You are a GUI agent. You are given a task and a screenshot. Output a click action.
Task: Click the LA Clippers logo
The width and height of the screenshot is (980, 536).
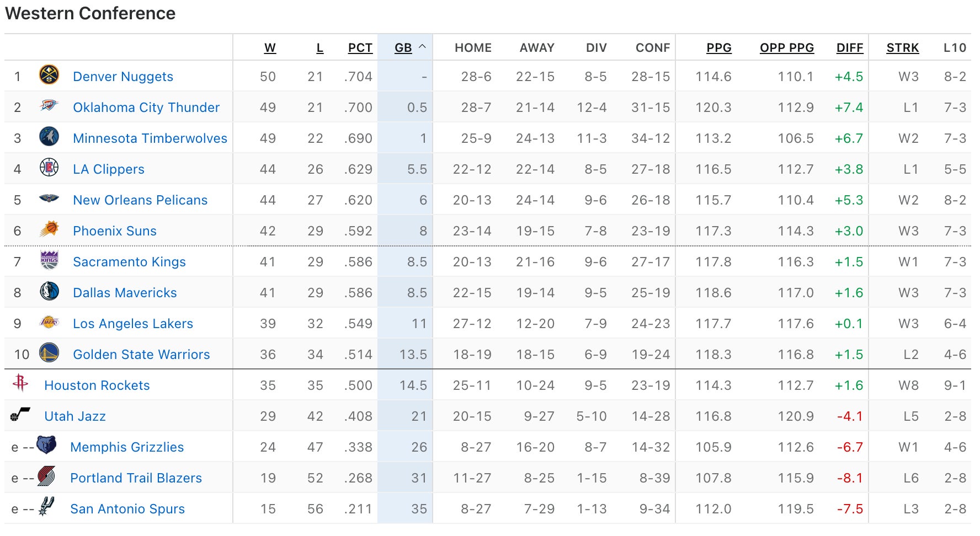pos(49,167)
